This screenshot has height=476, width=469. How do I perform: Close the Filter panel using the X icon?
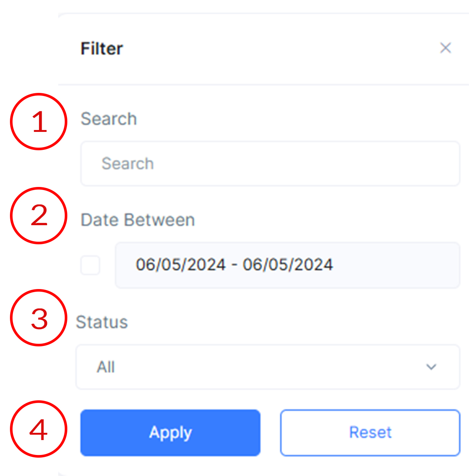(445, 48)
